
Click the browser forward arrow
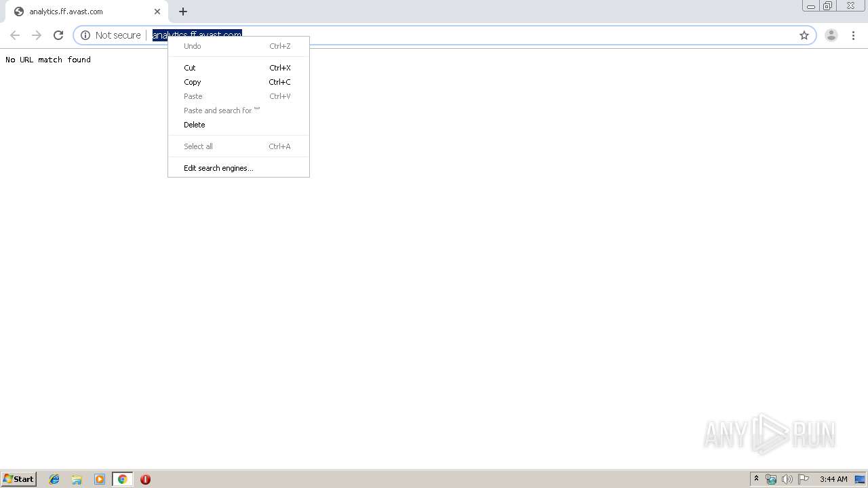[37, 35]
